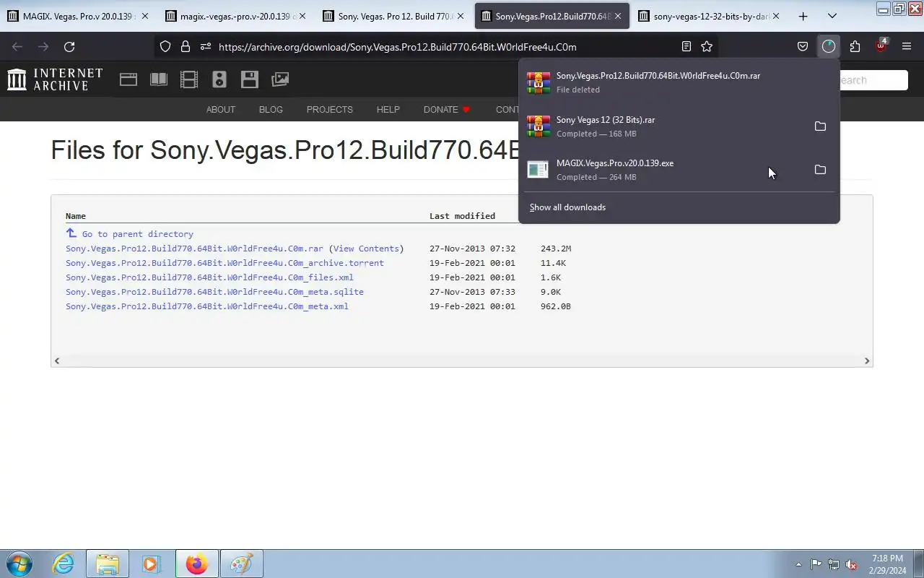Open the BLOG menu item
This screenshot has height=578, width=924.
click(x=271, y=110)
